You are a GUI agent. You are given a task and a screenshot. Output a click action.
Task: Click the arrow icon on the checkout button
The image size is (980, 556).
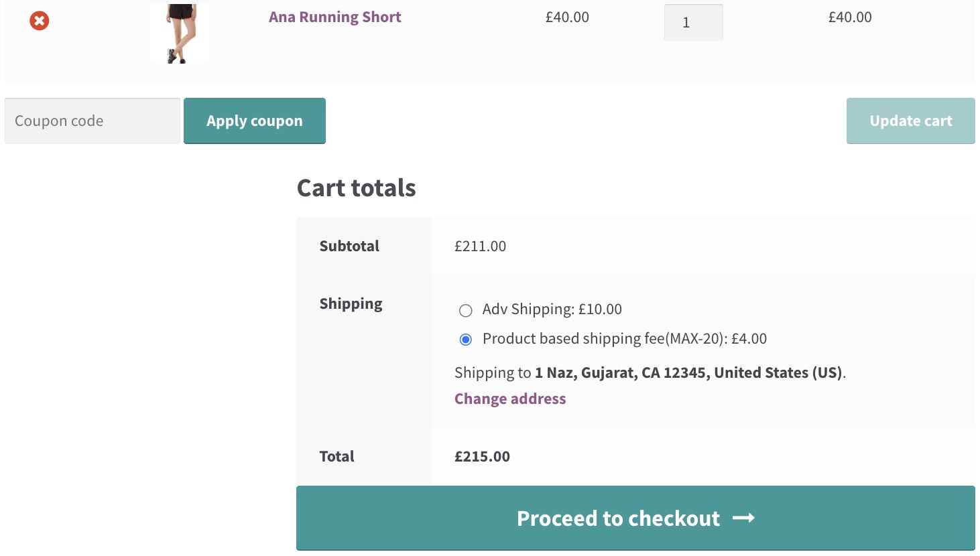click(743, 518)
